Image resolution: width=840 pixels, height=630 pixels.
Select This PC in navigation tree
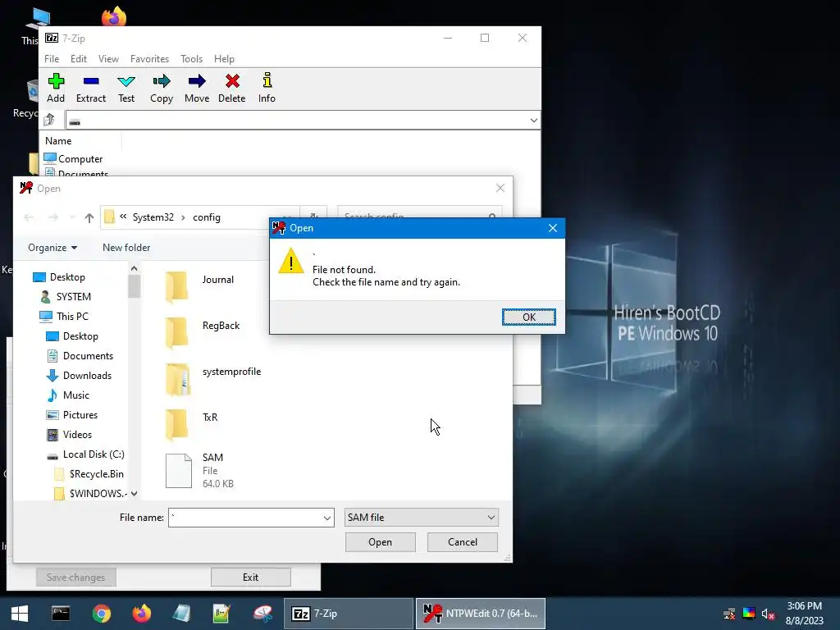click(x=64, y=317)
